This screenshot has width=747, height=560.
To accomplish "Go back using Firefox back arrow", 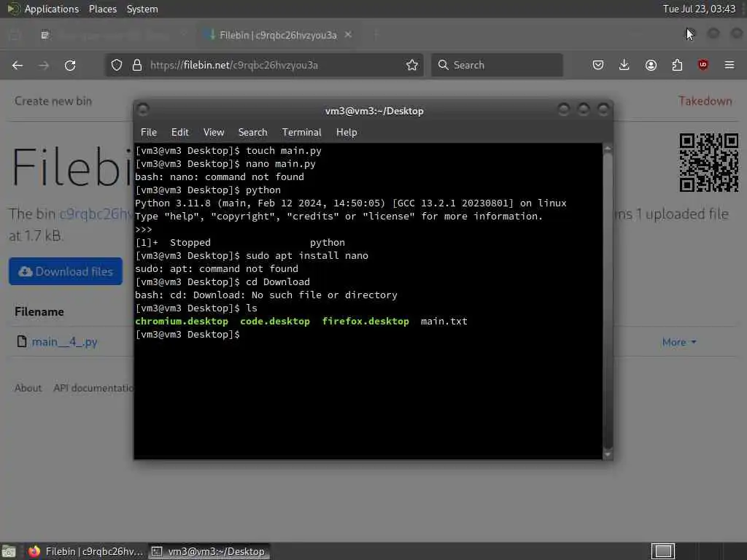I will [18, 65].
